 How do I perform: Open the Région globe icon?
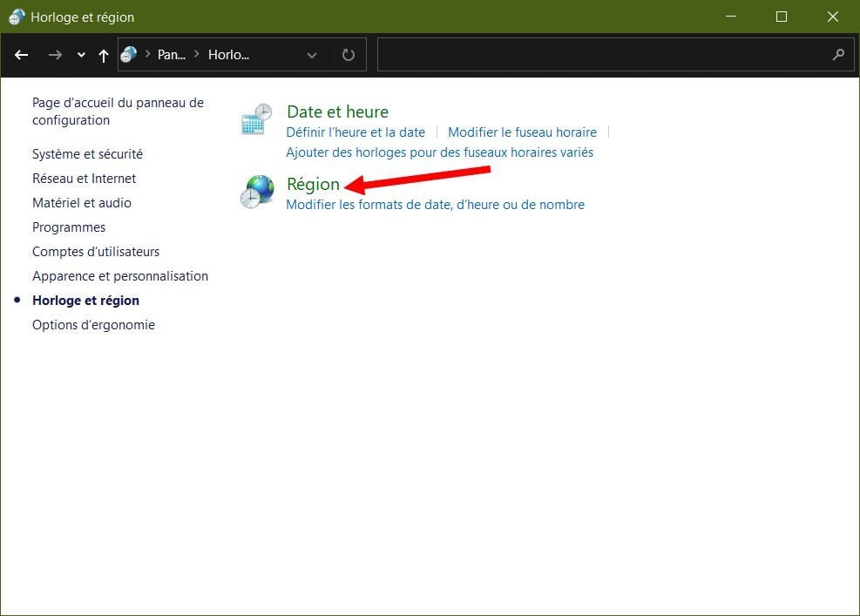pos(257,192)
